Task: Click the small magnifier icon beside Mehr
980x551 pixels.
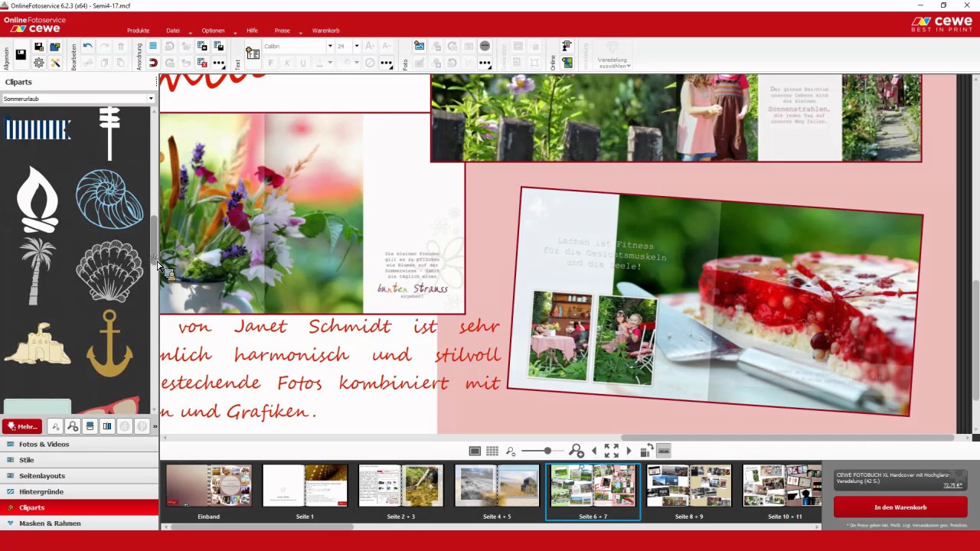Action: point(55,426)
